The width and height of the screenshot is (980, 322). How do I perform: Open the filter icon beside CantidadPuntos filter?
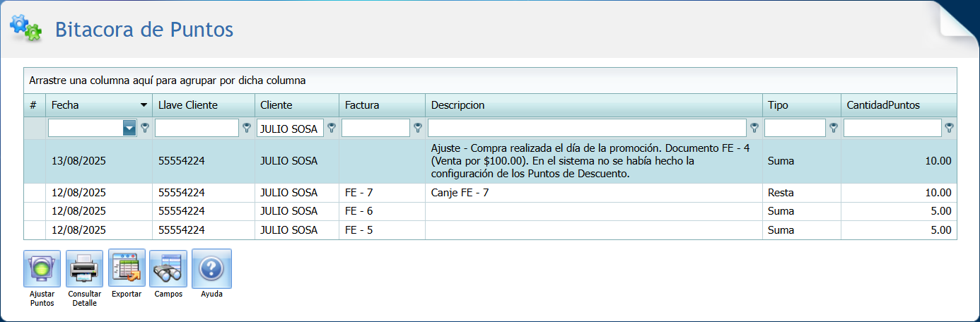coord(949,128)
